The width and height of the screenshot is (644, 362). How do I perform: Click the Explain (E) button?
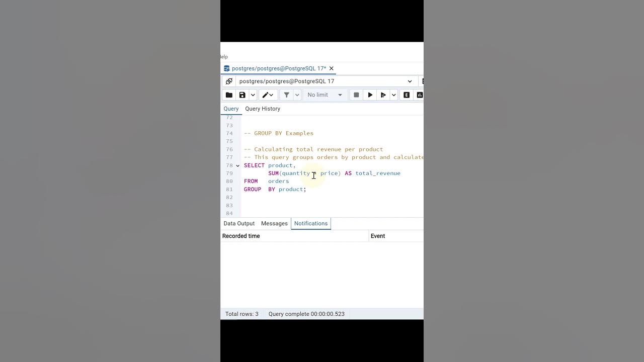pyautogui.click(x=407, y=95)
